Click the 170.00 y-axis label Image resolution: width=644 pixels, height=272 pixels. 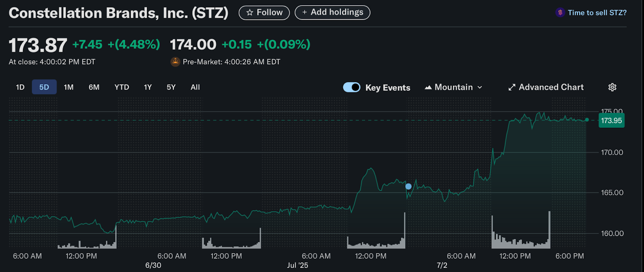coord(612,152)
